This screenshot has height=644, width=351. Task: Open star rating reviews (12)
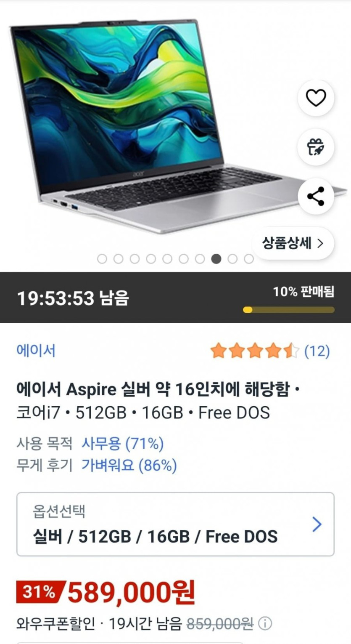(270, 351)
